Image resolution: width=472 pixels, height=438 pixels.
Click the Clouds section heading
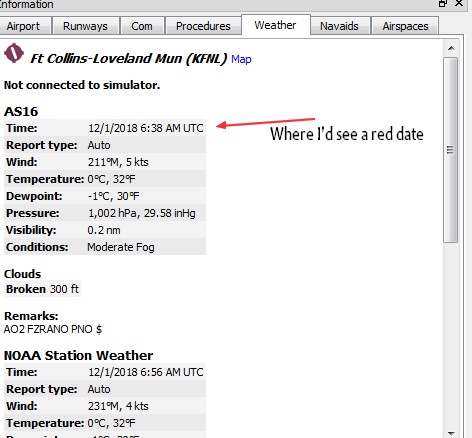click(22, 274)
